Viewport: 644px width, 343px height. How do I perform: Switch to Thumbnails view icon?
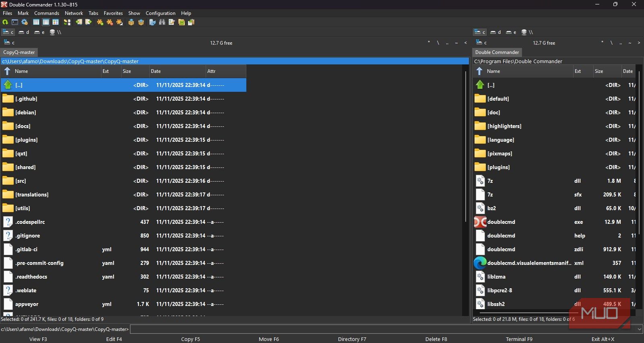click(56, 22)
